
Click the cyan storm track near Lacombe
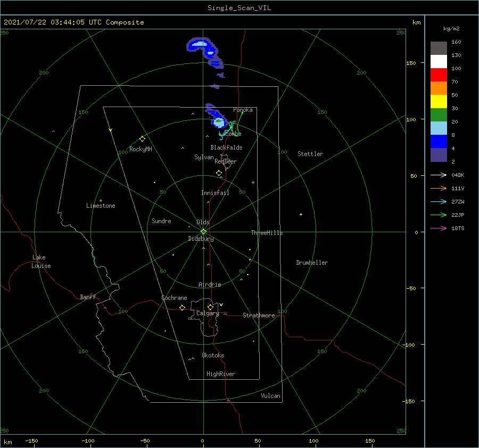click(227, 132)
